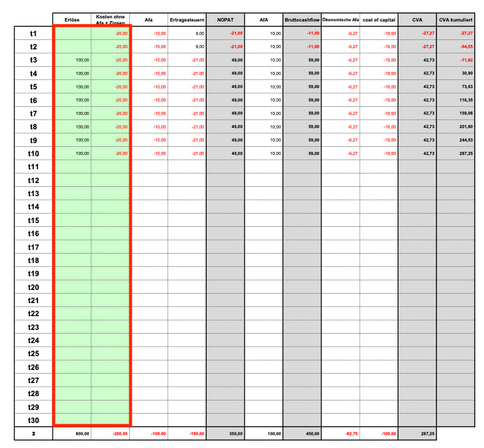Select the Erlöse column header
This screenshot has width=484, height=448.
point(72,20)
